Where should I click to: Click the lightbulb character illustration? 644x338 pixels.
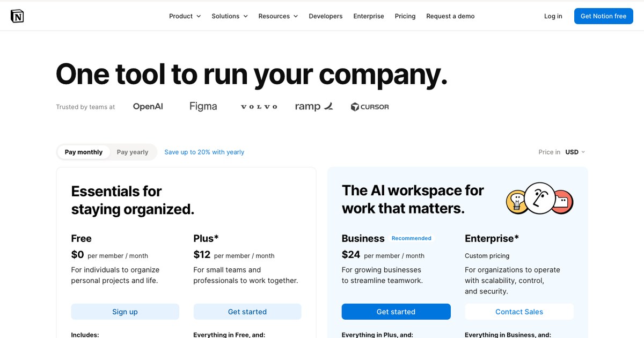point(517,202)
